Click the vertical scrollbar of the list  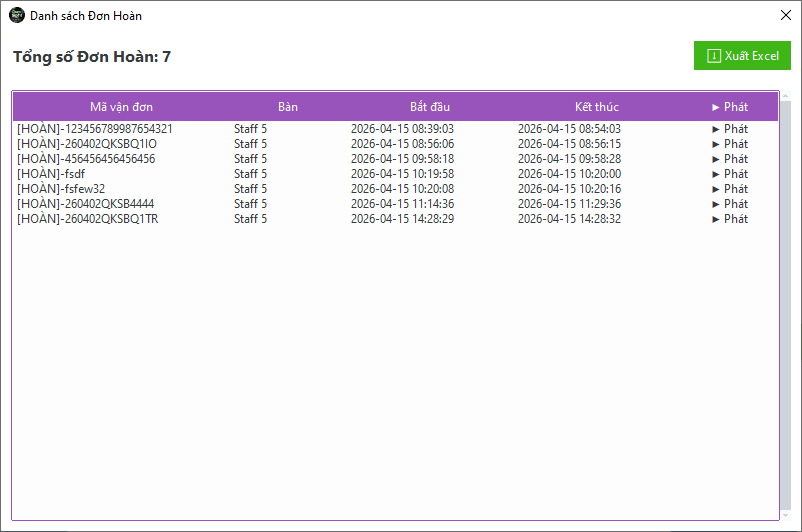point(785,300)
